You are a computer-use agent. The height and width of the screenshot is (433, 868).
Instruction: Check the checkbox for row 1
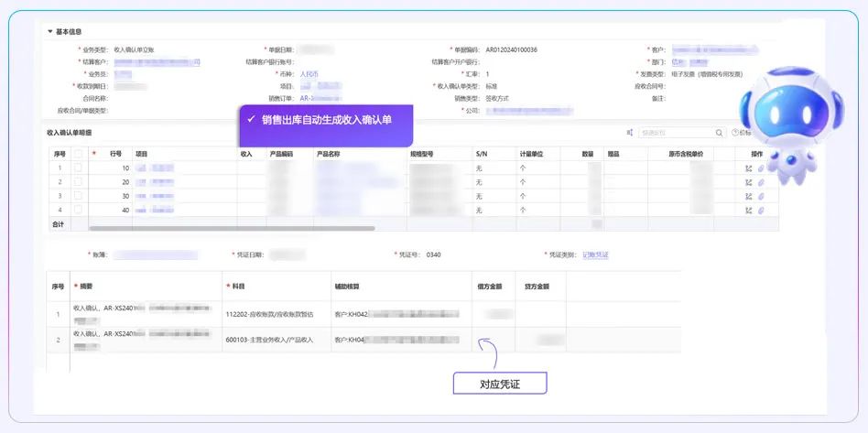click(x=79, y=168)
